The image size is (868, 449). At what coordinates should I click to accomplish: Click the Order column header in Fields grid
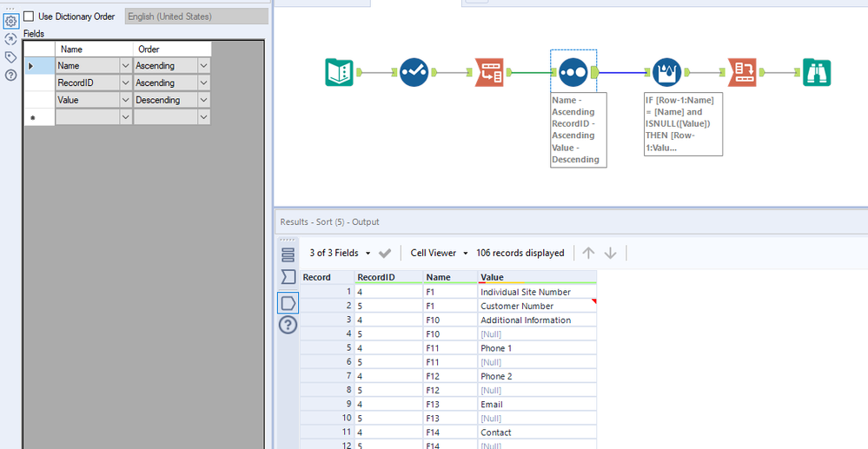click(172, 49)
